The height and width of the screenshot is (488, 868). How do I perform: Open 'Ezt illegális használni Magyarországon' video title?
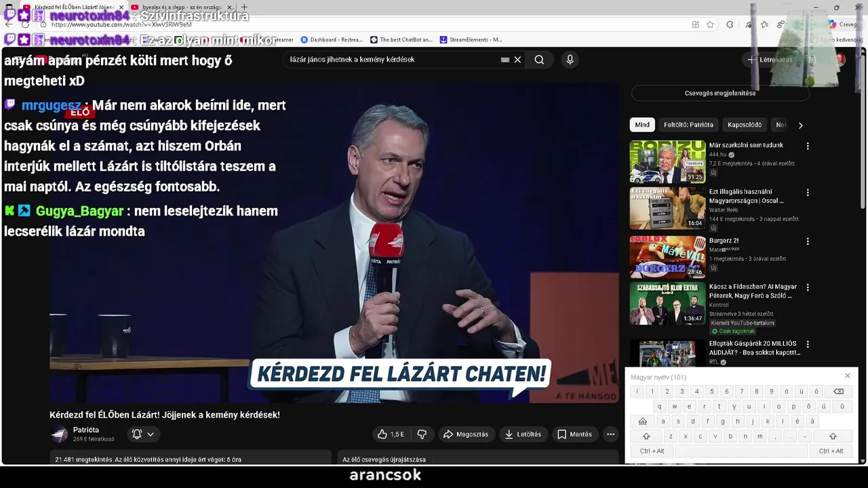[746, 197]
